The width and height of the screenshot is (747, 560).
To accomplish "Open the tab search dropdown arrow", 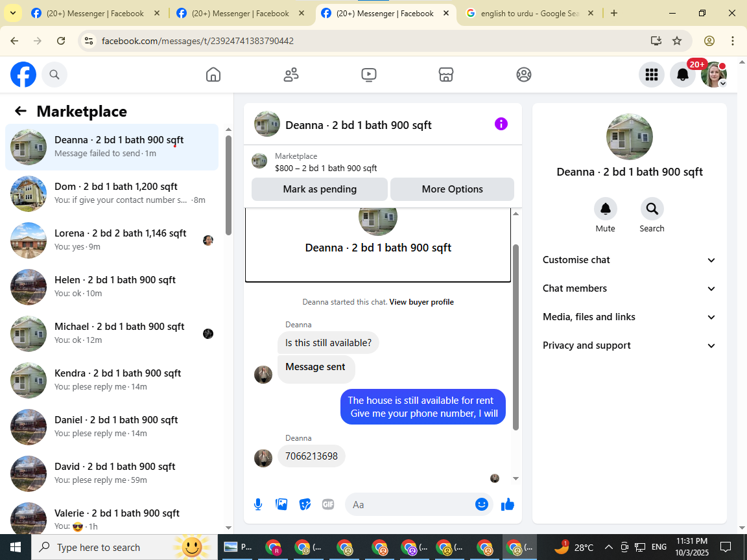I will point(12,14).
